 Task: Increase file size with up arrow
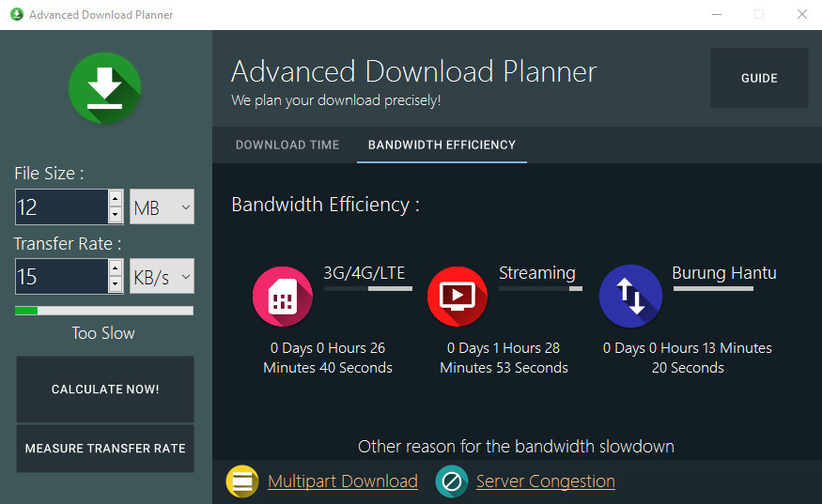(116, 198)
